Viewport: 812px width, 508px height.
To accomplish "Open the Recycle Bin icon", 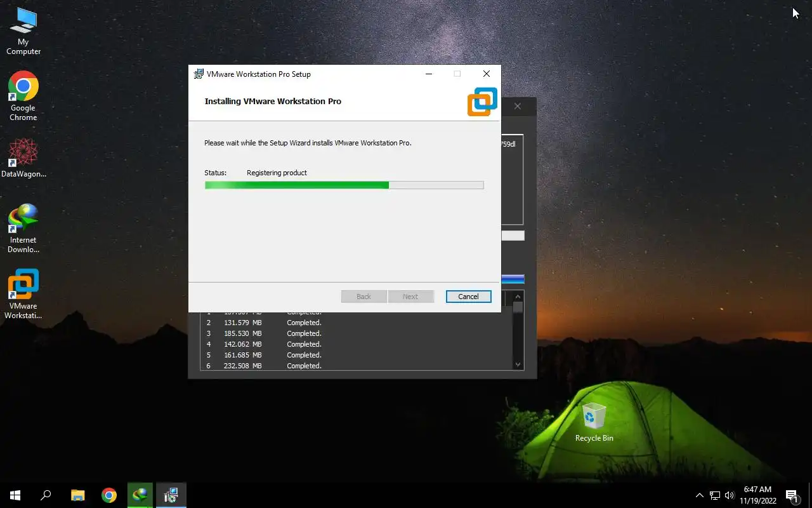I will 594,422.
